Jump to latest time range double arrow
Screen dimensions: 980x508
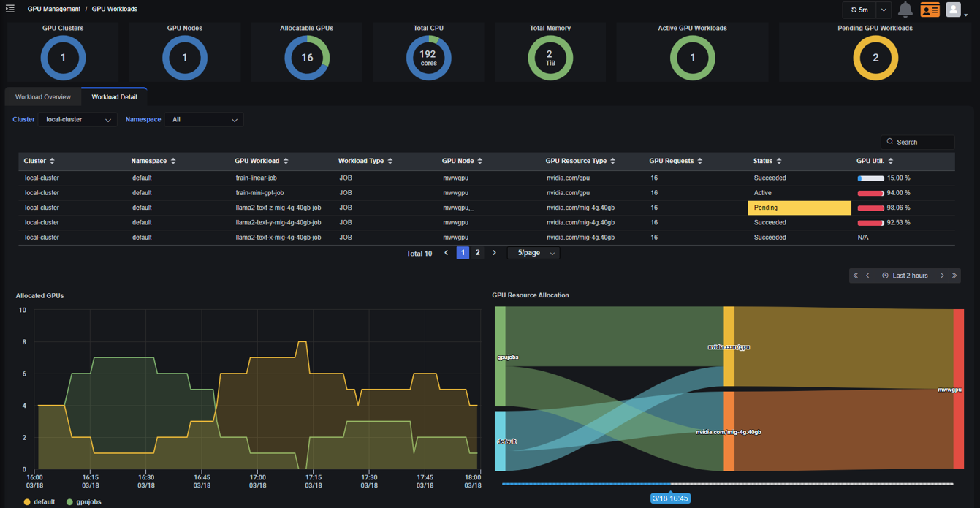pos(954,276)
